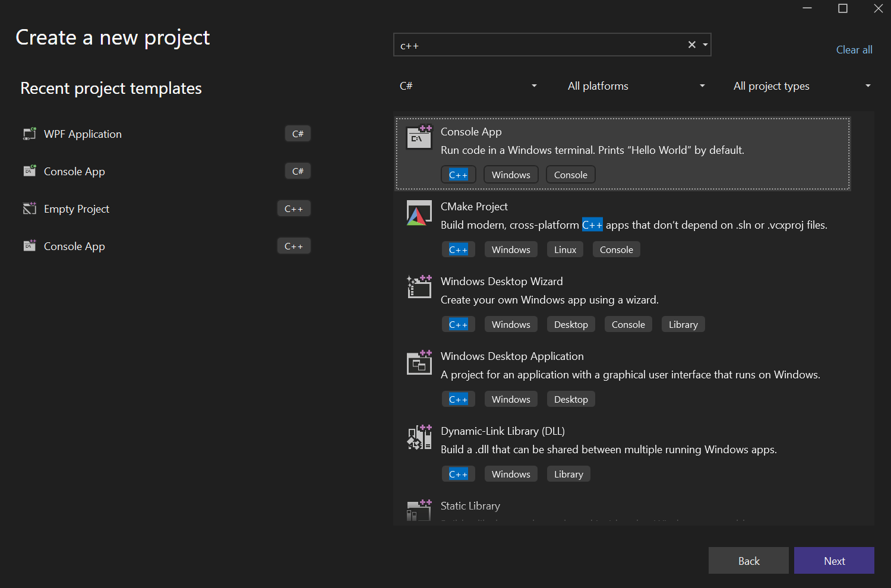This screenshot has height=588, width=891.
Task: Click the Windows Desktop Application icon
Action: (419, 362)
